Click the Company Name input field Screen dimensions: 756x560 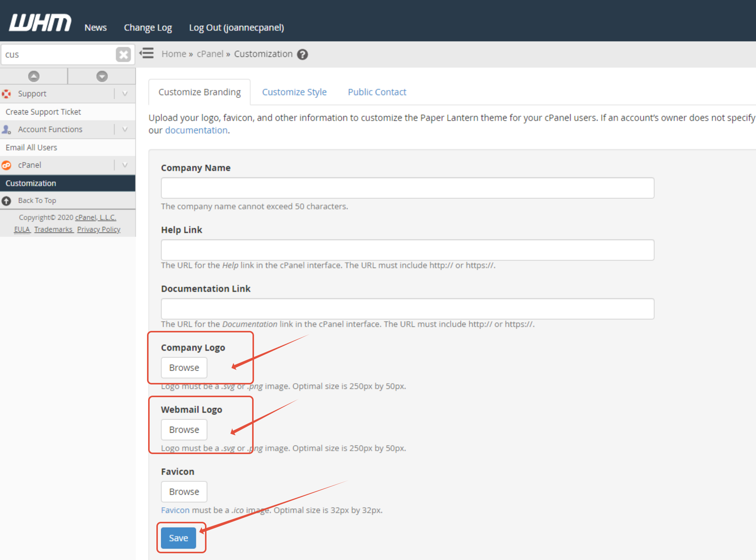coord(407,188)
